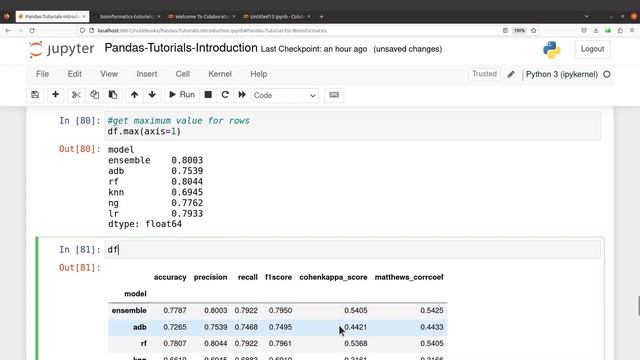Click the browser address bar URL

212,31
